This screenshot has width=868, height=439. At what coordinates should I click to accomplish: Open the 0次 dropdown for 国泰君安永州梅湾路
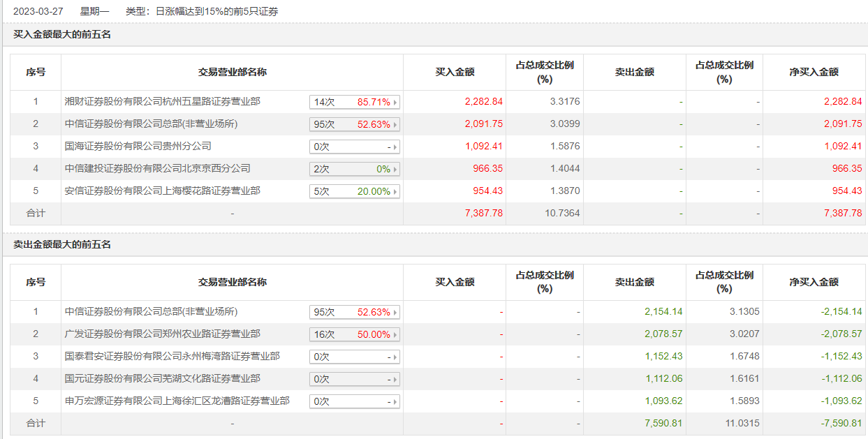[x=355, y=357]
